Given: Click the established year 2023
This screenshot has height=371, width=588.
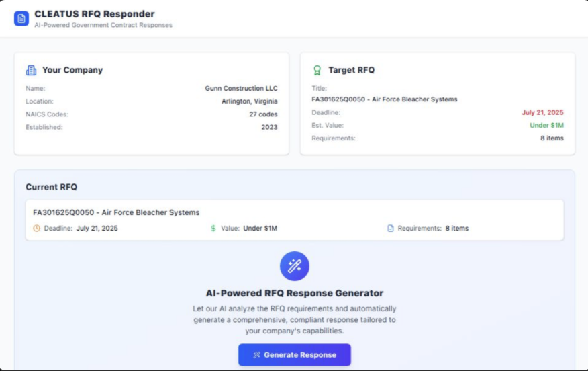Looking at the screenshot, I should point(269,127).
